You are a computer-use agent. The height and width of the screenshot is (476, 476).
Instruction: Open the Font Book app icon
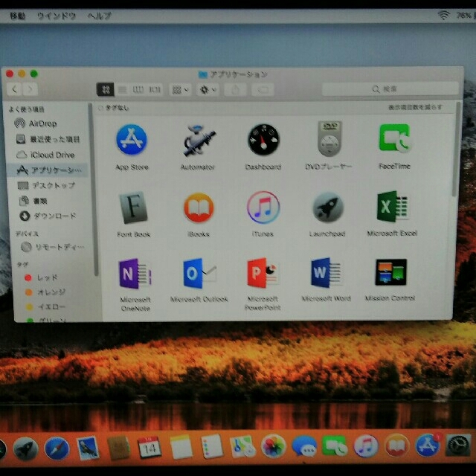[x=133, y=208]
